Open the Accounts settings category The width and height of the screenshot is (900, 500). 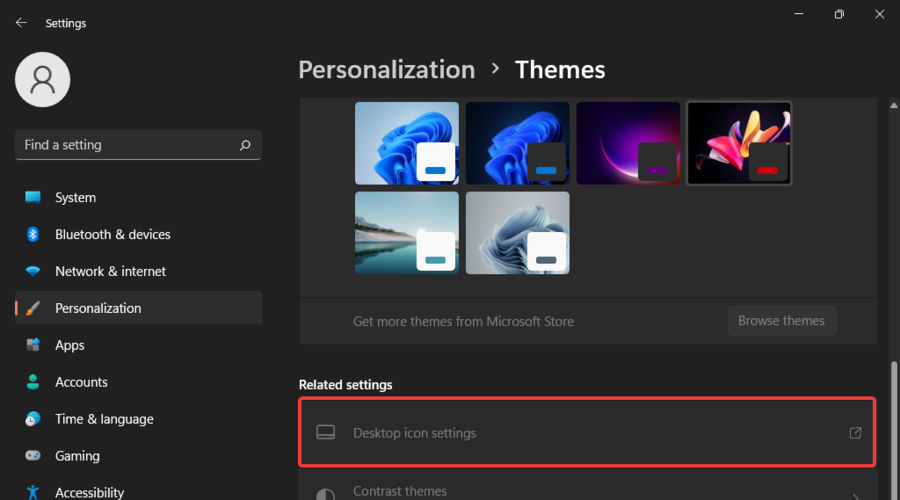[x=81, y=382]
